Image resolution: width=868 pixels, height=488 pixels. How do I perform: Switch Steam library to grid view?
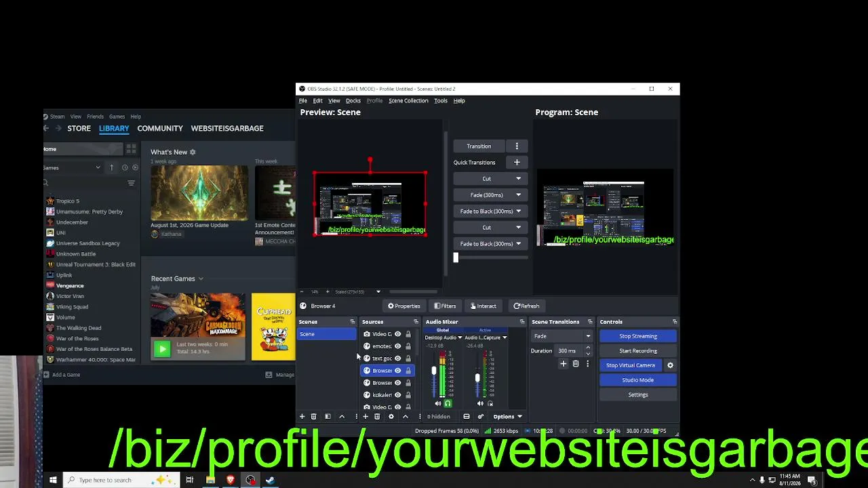tap(131, 149)
